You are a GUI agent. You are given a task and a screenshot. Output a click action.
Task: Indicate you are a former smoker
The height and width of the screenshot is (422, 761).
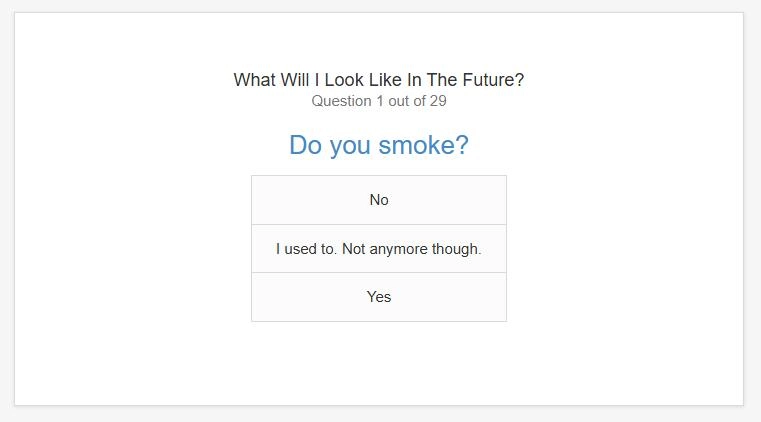[379, 248]
